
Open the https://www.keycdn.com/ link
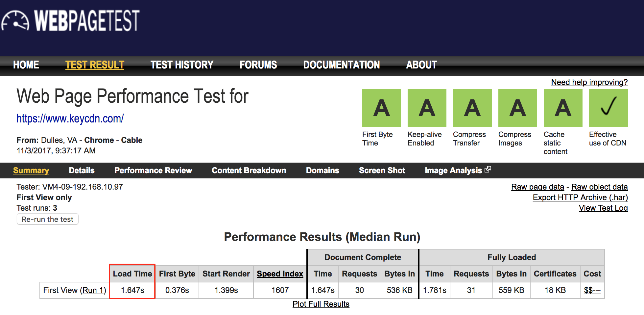pos(70,118)
